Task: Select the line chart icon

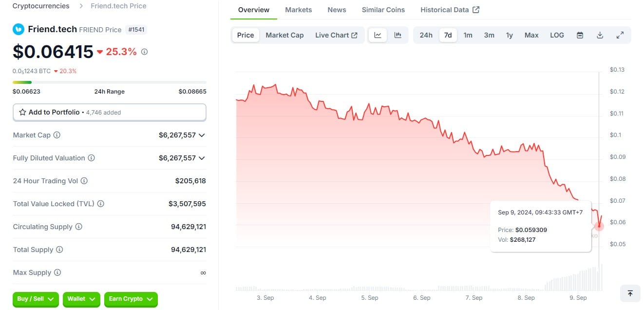Action: [378, 35]
